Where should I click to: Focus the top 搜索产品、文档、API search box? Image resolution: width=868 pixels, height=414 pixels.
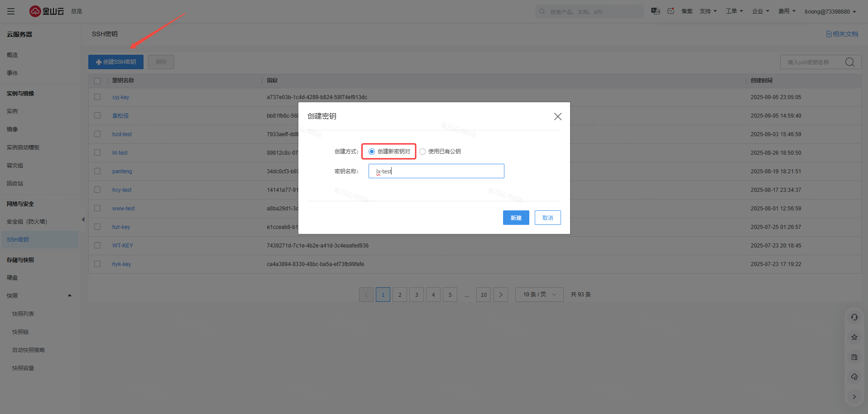(x=590, y=11)
